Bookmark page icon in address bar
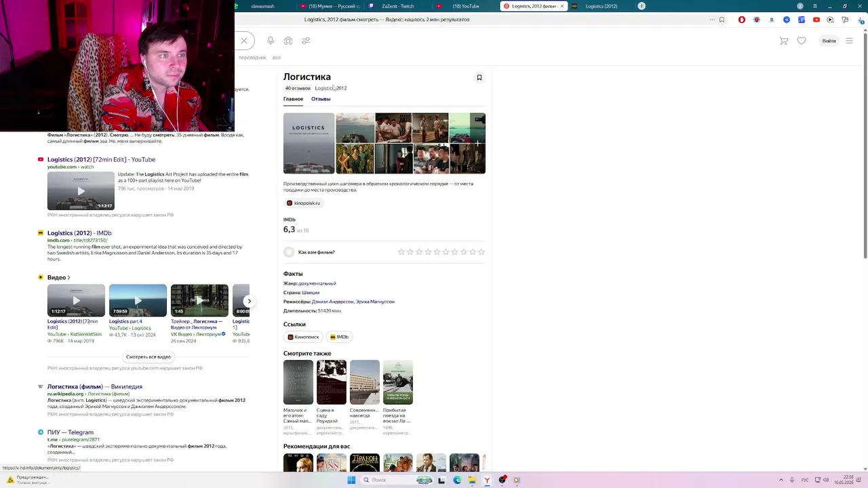 pyautogui.click(x=722, y=20)
